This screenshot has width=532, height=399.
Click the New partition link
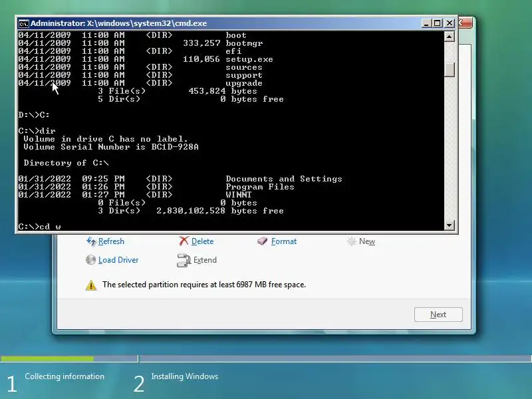[x=367, y=241]
